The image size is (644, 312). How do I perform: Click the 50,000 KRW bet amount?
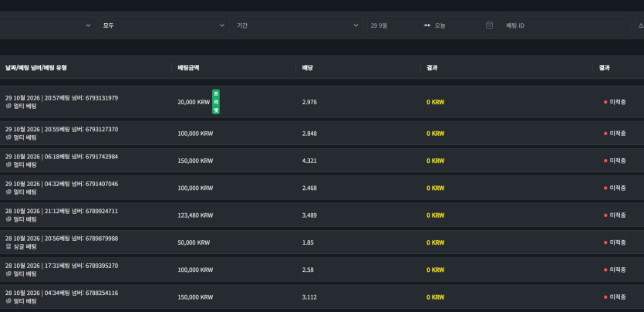coord(194,242)
